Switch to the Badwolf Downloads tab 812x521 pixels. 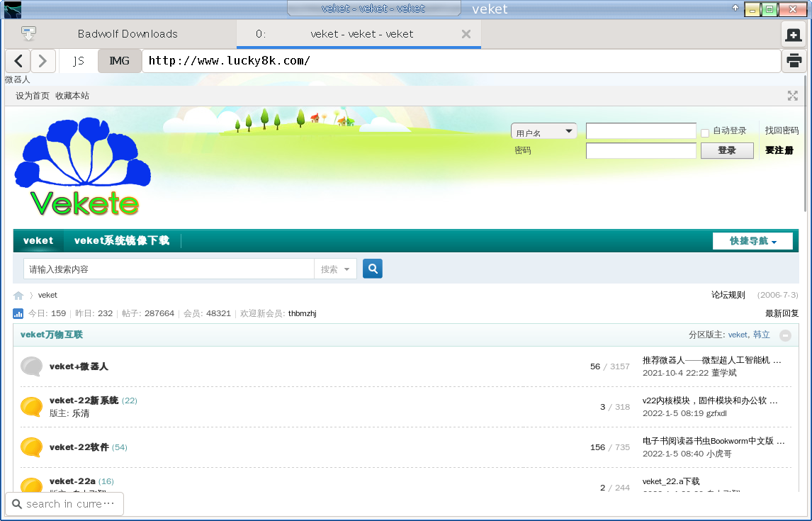(x=128, y=34)
